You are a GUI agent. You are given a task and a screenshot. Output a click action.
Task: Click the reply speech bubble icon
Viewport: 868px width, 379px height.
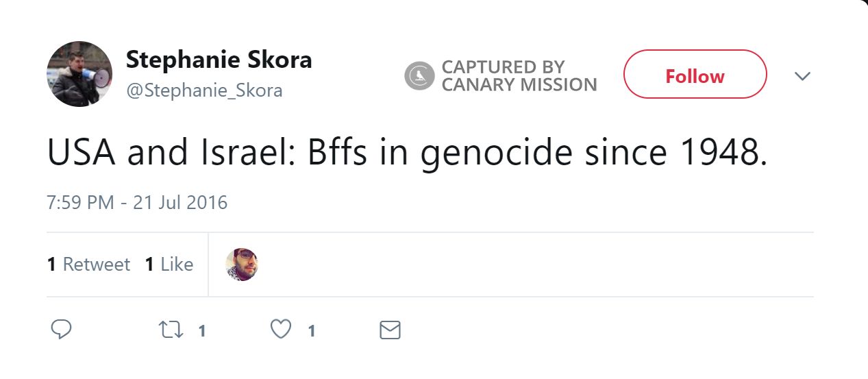61,330
